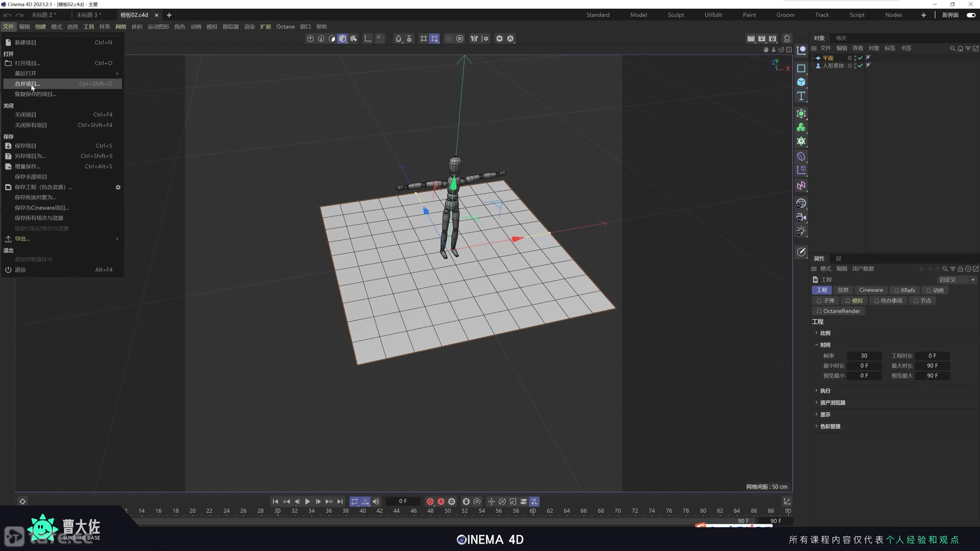Image resolution: width=980 pixels, height=551 pixels.
Task: Click the Light object icon
Action: tap(801, 231)
